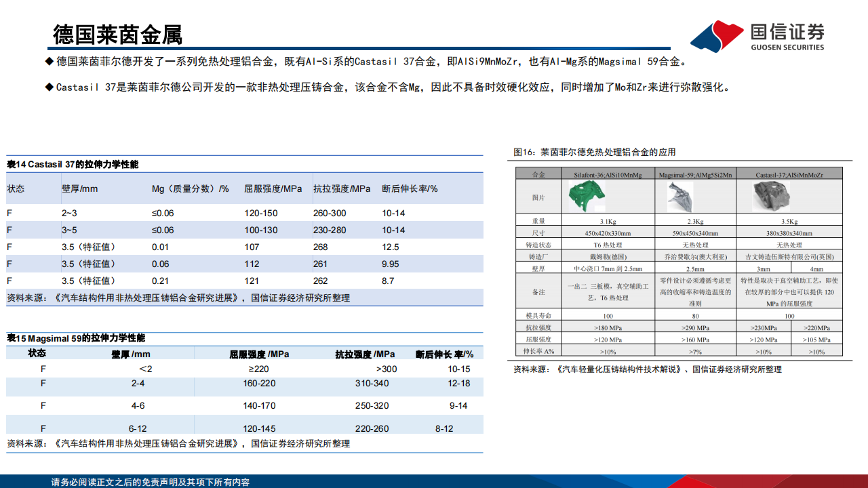
Task: Click the alloy header Magsimal-59,AlMg5Si2Mn
Action: click(x=696, y=175)
